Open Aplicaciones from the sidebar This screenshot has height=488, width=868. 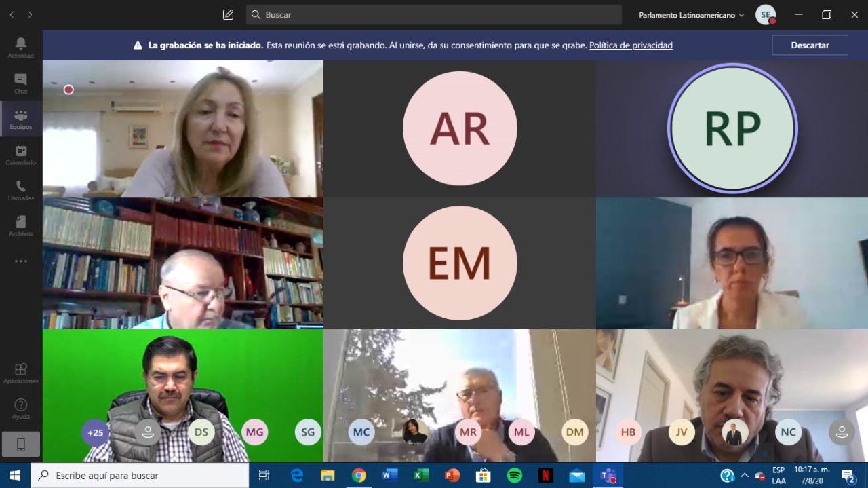21,373
